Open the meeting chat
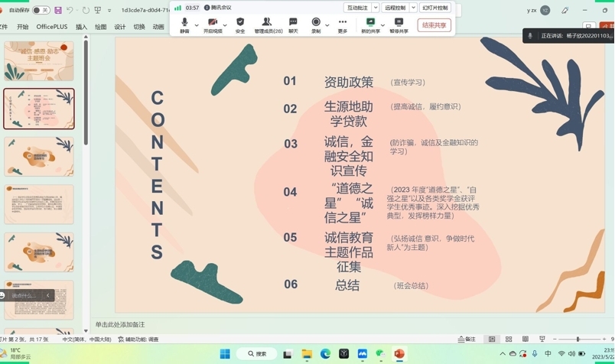The image size is (615, 364). 293,24
